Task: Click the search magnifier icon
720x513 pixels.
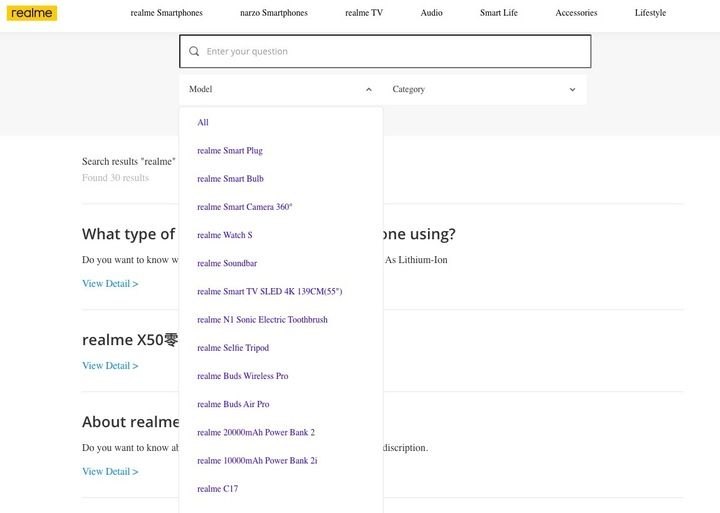Action: pyautogui.click(x=194, y=51)
